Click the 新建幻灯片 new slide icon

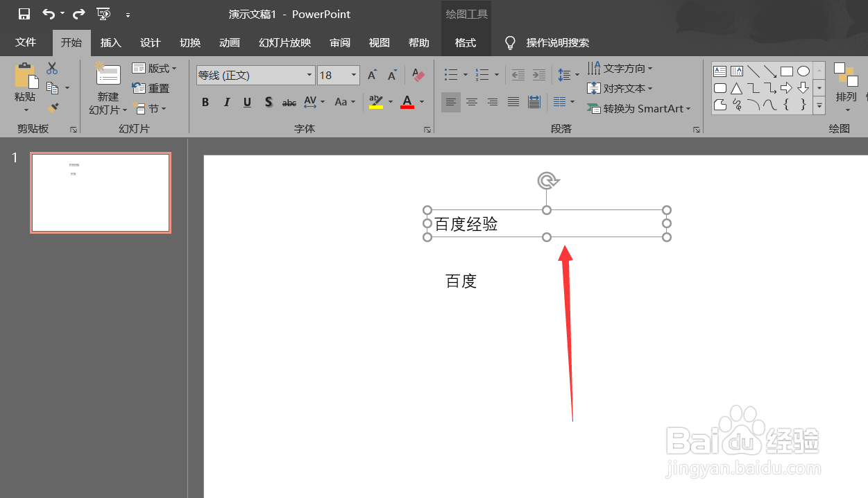pyautogui.click(x=108, y=75)
